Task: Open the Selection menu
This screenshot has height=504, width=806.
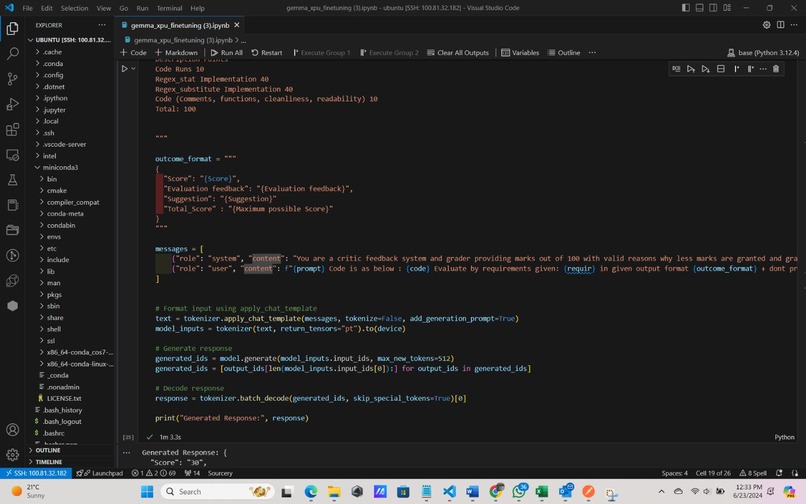Action: click(75, 8)
